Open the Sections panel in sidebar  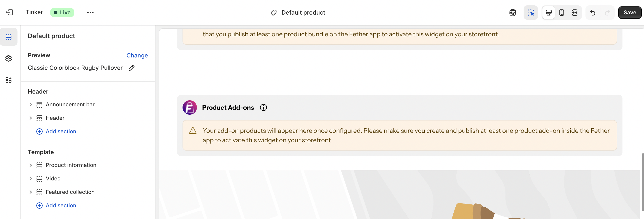coord(9,37)
